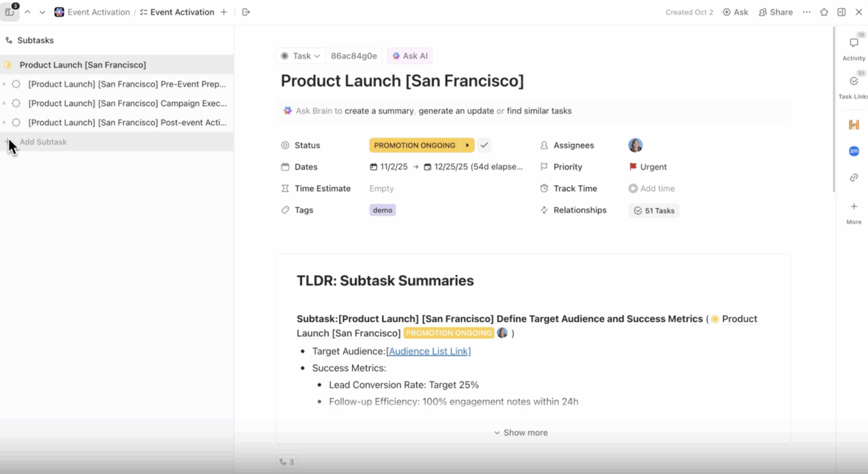868x474 pixels.
Task: Open the Task type dropdown
Action: (x=301, y=56)
